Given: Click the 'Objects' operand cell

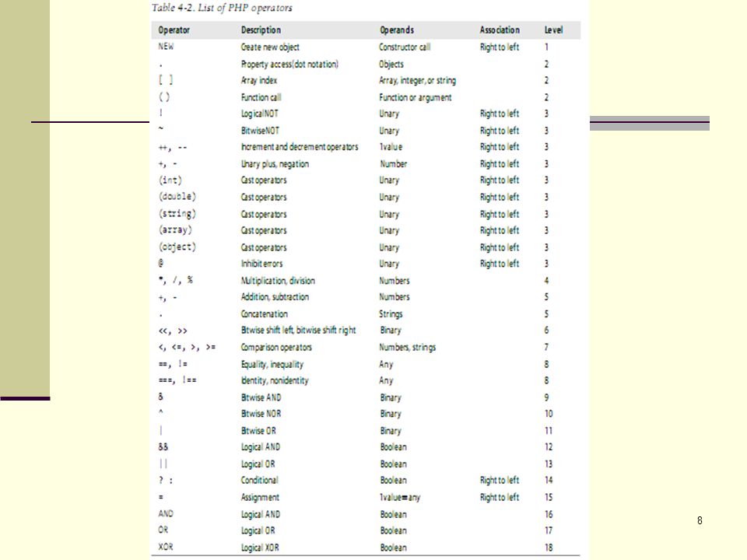Looking at the screenshot, I should [391, 65].
